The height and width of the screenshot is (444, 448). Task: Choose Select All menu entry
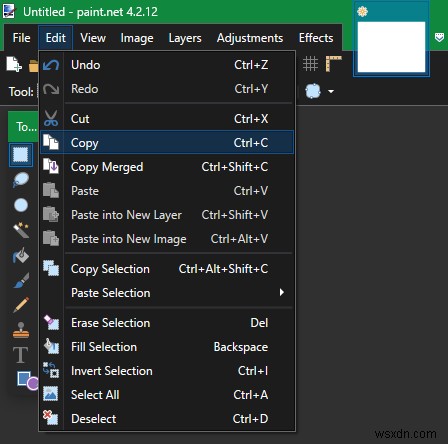point(167,395)
